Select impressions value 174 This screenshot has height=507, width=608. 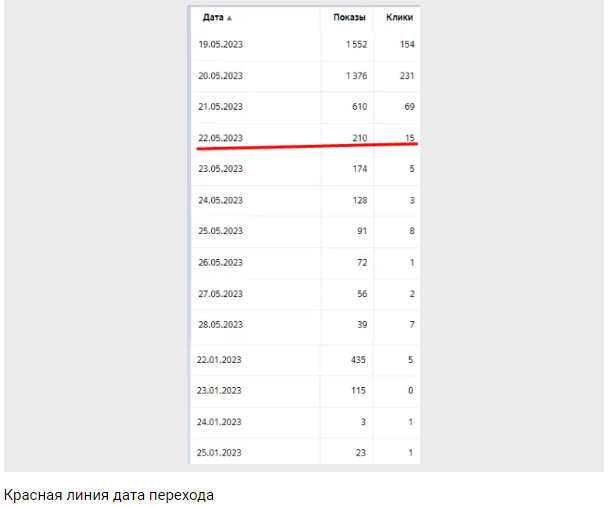359,169
